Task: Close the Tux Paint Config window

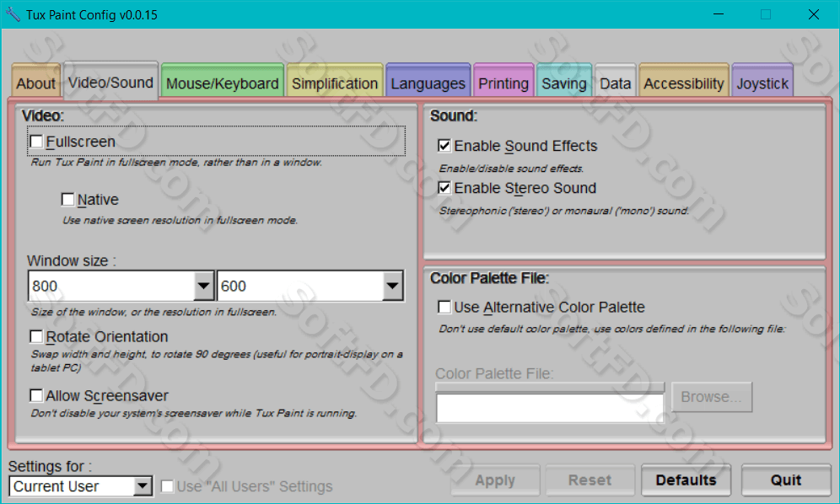Action: click(x=813, y=14)
